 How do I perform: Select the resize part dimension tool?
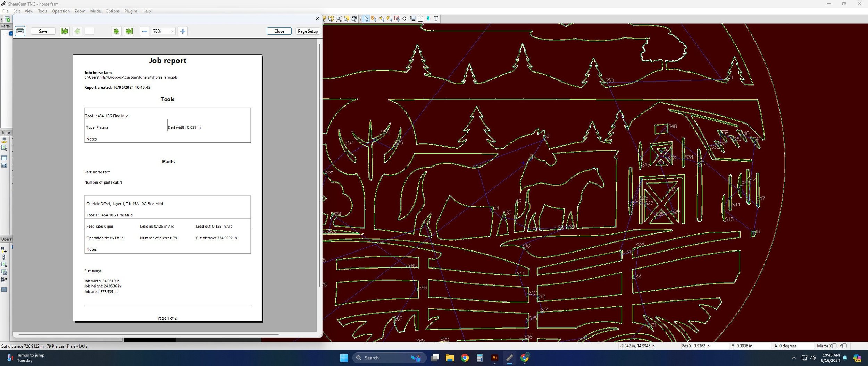[x=413, y=19]
